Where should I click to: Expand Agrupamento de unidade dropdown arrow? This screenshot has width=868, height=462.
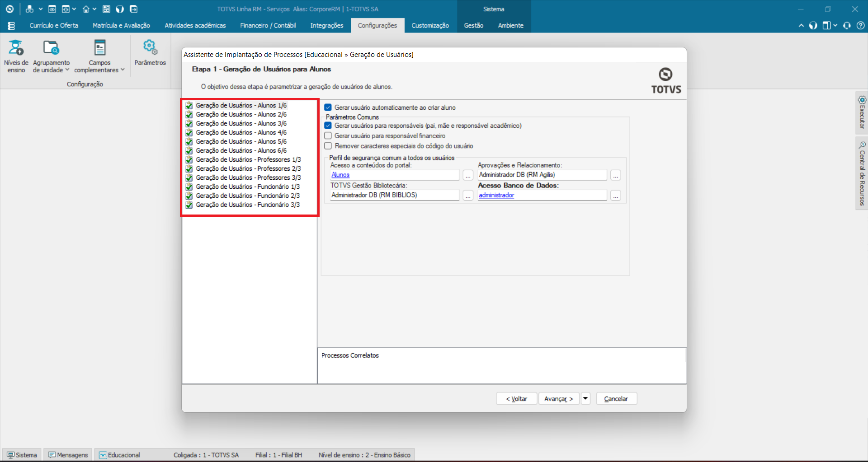tap(67, 70)
